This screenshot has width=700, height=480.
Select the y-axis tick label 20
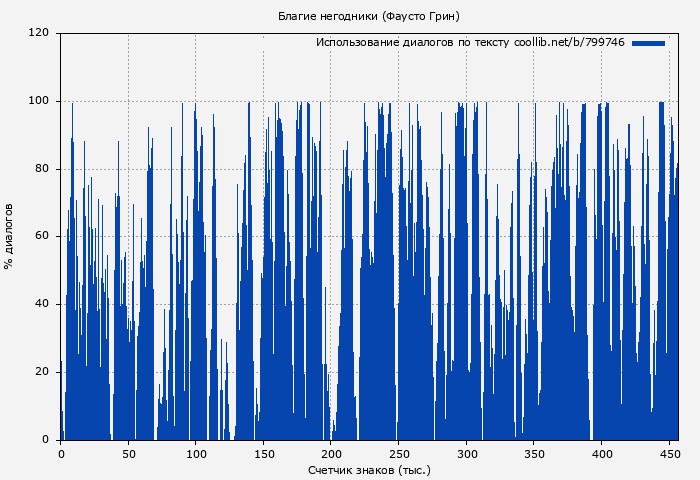[x=42, y=372]
